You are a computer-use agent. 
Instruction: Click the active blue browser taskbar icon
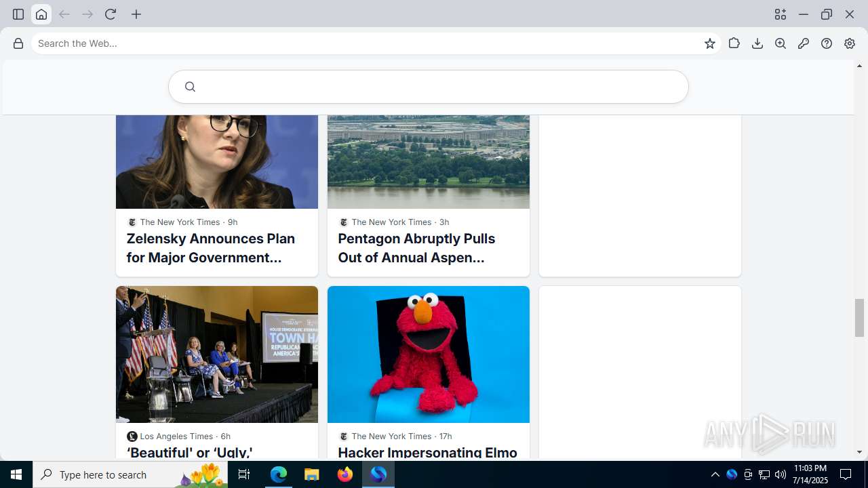pos(378,474)
